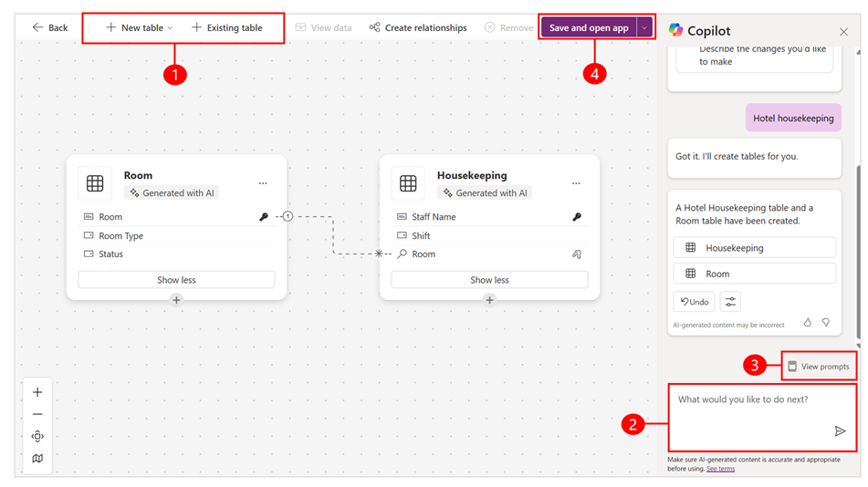The image size is (868, 487).
Task: Open the See terms link
Action: click(720, 469)
